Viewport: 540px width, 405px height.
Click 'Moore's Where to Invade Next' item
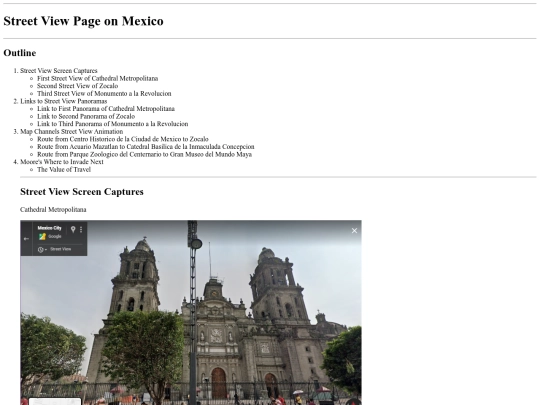coord(62,162)
